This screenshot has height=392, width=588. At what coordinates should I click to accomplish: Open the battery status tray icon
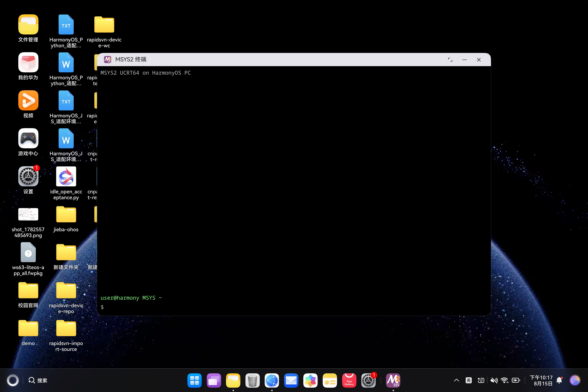[516, 381]
